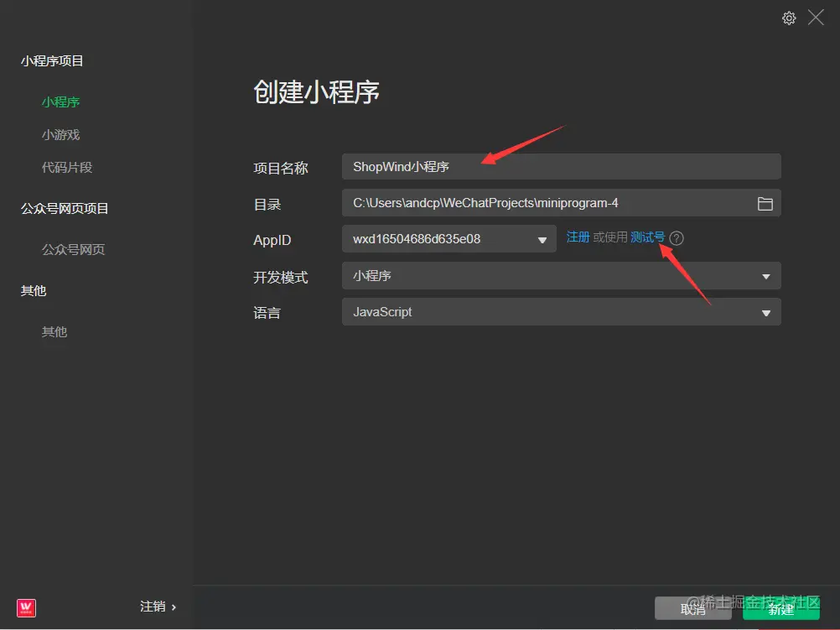Cancel with the 取消 button

coord(692,608)
